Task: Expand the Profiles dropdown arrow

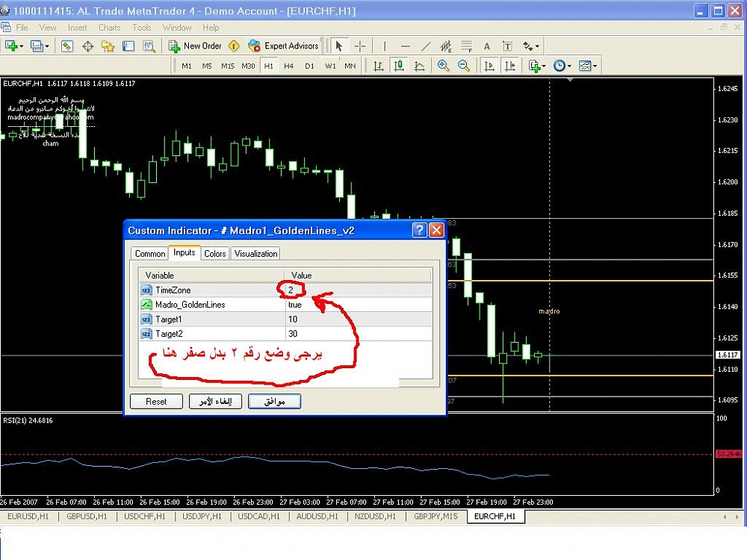Action: pyautogui.click(x=46, y=46)
